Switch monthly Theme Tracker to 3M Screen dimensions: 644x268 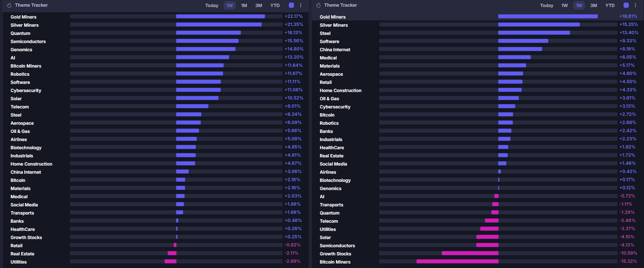coord(594,6)
